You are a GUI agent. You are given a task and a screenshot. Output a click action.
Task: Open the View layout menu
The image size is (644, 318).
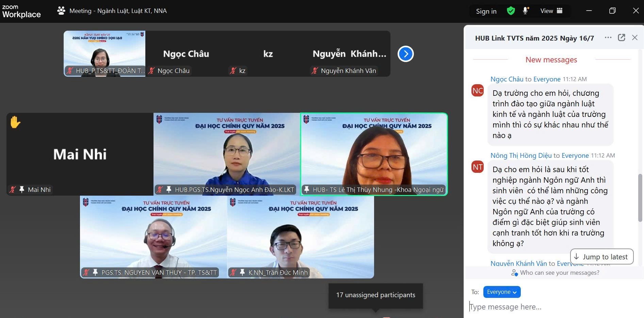click(551, 11)
